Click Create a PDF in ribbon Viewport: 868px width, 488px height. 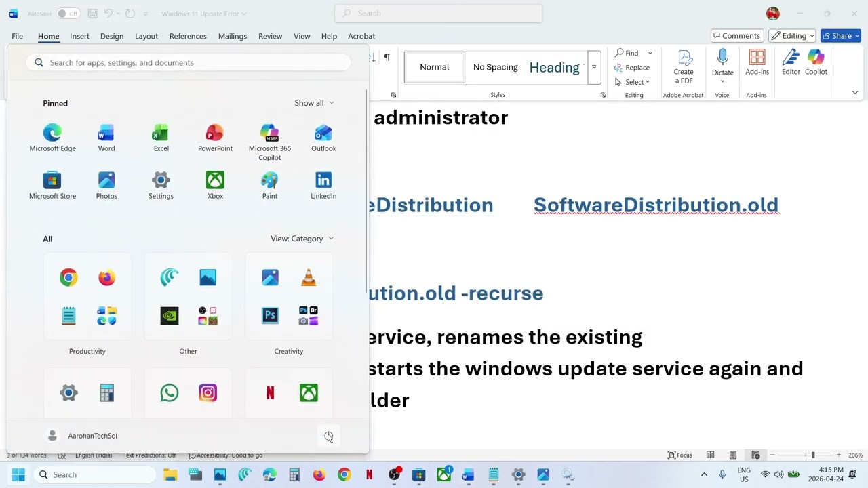(684, 66)
